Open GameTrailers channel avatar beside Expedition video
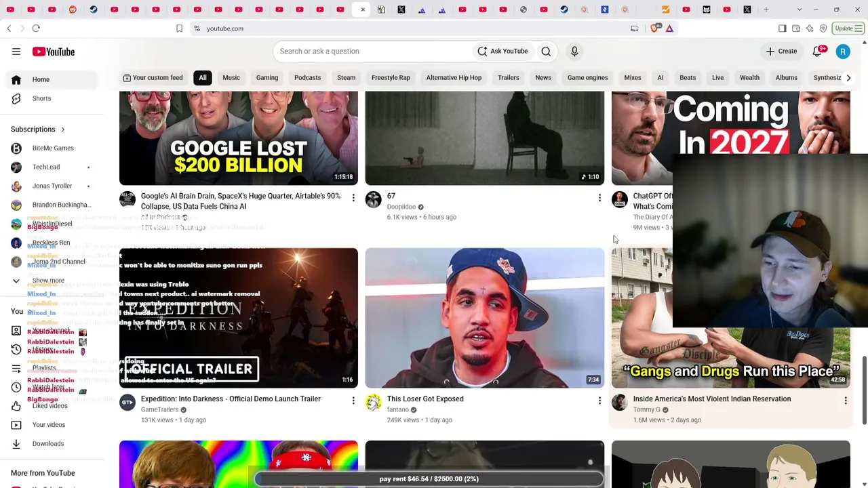Image resolution: width=868 pixels, height=488 pixels. [x=127, y=402]
